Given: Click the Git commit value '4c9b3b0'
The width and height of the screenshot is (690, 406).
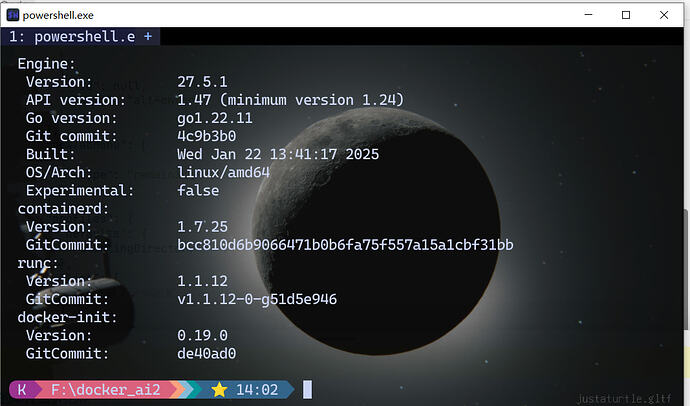Looking at the screenshot, I should tap(206, 136).
